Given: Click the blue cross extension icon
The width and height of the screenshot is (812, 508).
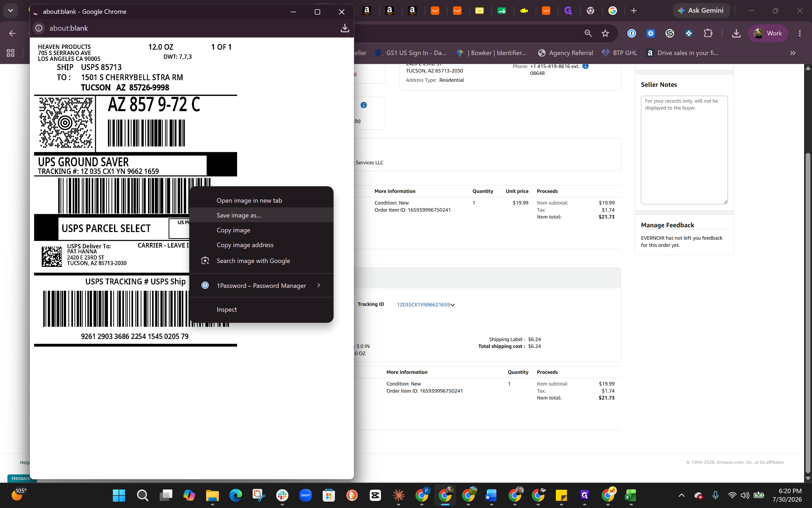Looking at the screenshot, I should [689, 33].
